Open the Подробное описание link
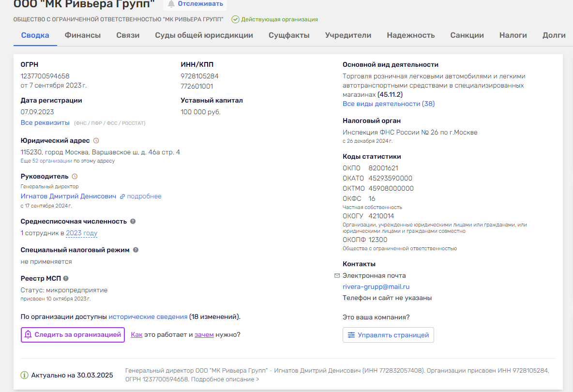Image resolution: width=573 pixels, height=392 pixels. click(225, 379)
